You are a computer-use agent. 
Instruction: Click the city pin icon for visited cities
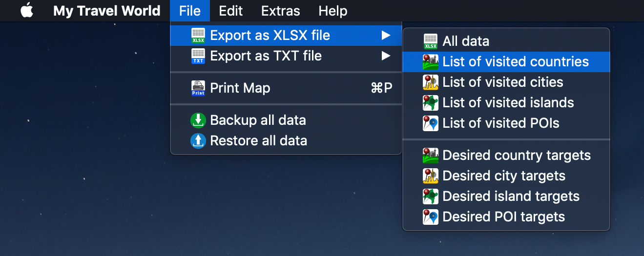pyautogui.click(x=431, y=82)
